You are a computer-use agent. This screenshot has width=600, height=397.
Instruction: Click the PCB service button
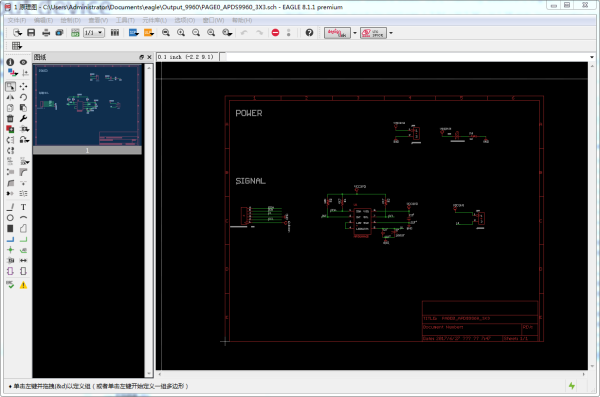(373, 33)
